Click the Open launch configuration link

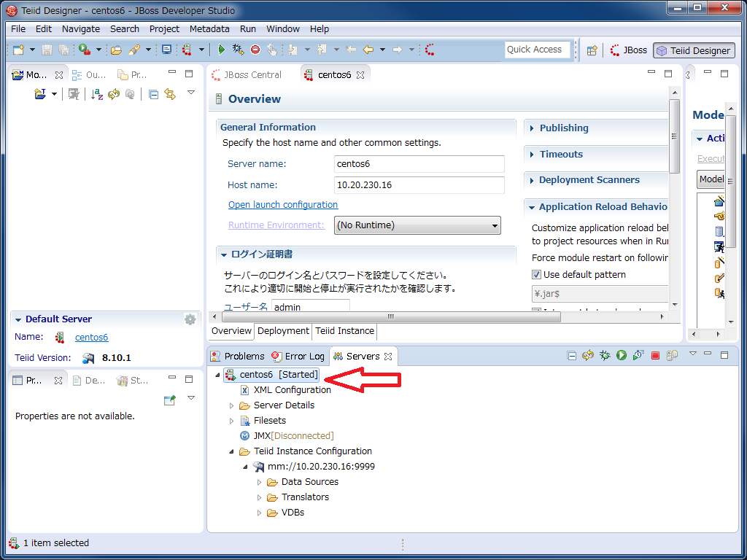283,205
